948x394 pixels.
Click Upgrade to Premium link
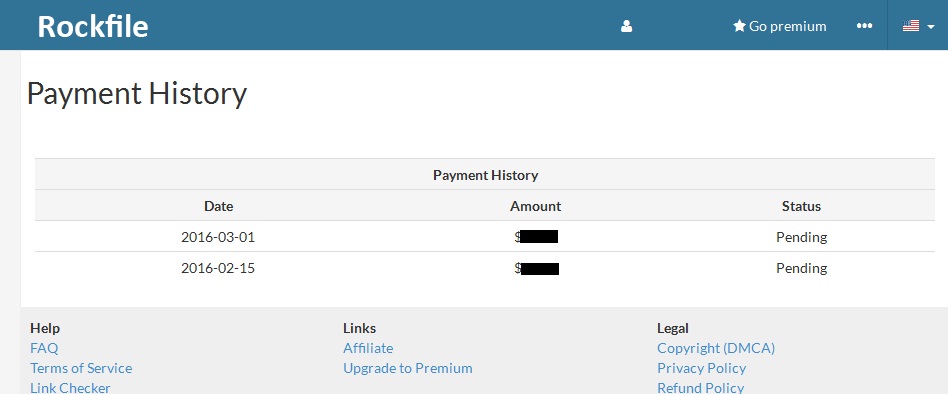click(407, 368)
